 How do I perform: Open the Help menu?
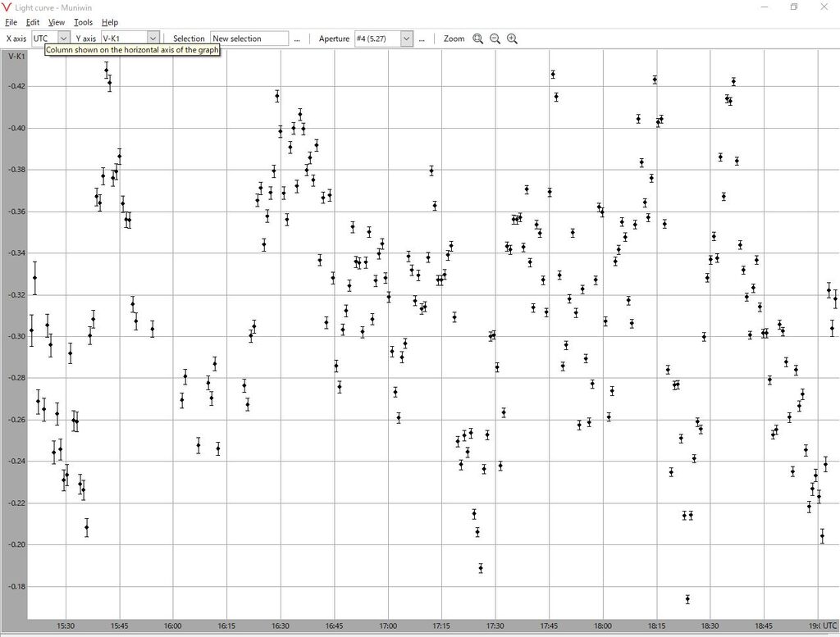(x=110, y=22)
